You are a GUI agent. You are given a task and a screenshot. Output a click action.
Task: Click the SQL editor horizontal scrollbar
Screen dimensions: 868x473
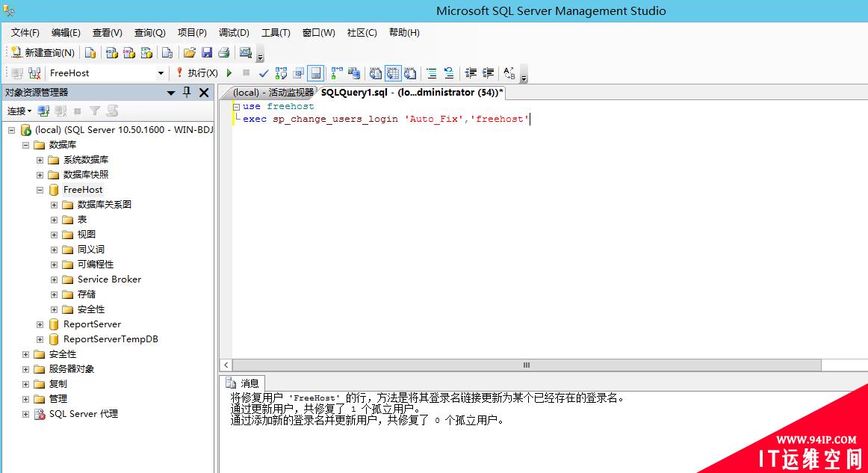point(527,365)
